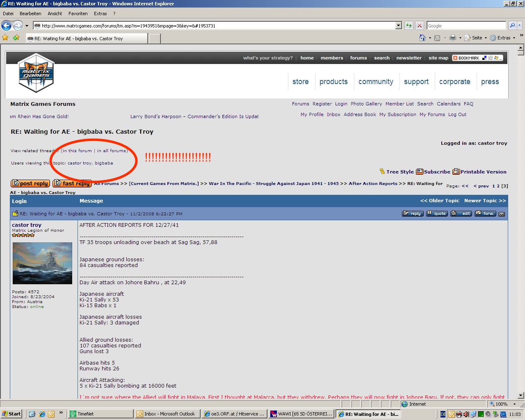Click << Older Topic link
This screenshot has height=420, width=525.
[440, 201]
